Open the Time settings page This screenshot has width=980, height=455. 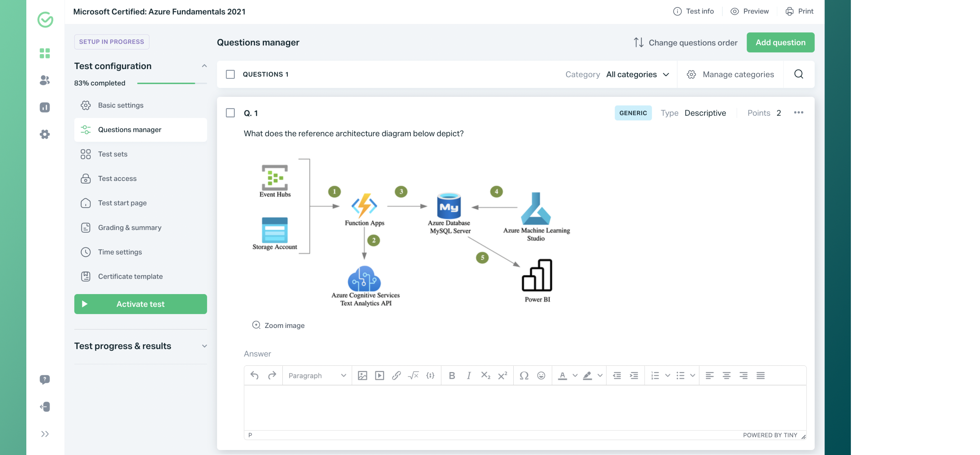point(120,252)
